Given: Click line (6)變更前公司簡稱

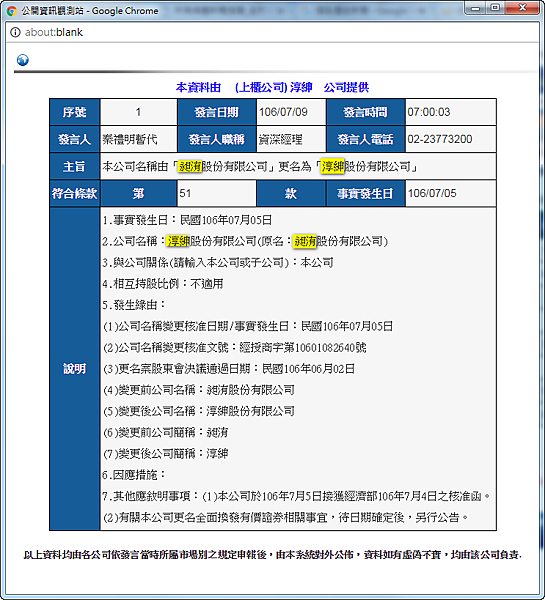Looking at the screenshot, I should tap(165, 432).
